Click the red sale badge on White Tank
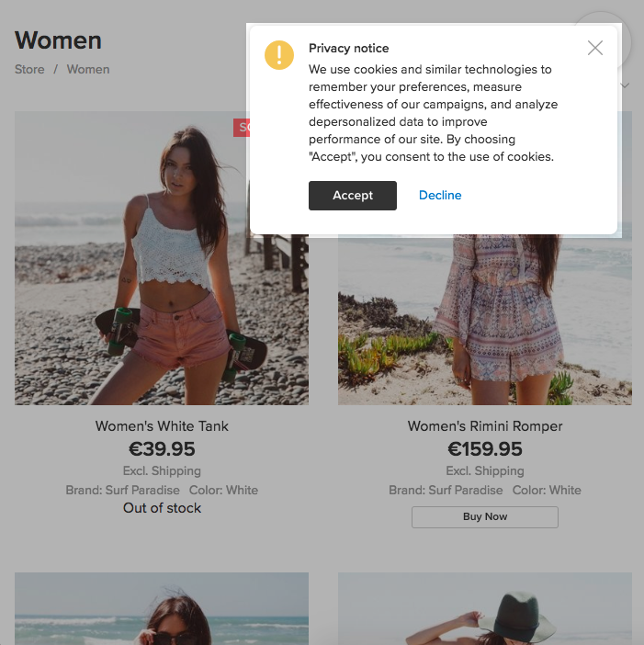 pyautogui.click(x=242, y=128)
